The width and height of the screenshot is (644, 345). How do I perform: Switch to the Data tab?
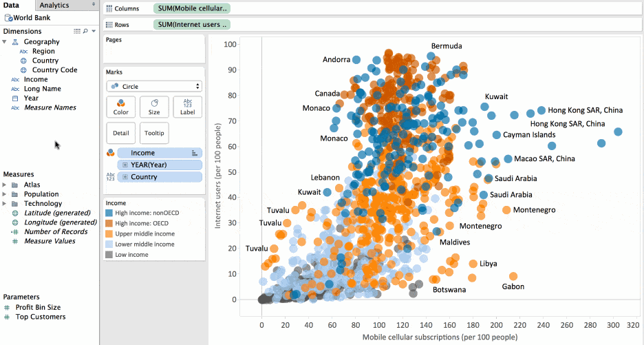tap(12, 5)
